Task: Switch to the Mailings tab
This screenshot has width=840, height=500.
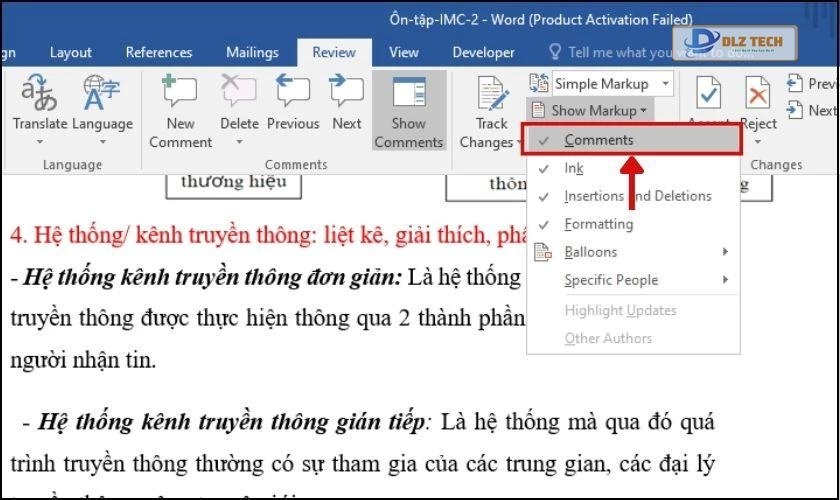Action: (x=252, y=52)
